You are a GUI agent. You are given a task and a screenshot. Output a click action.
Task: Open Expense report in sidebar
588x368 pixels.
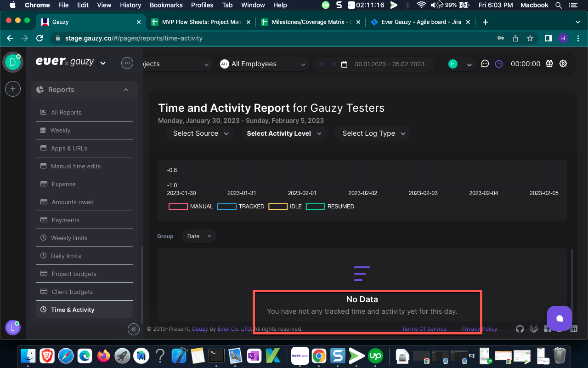coord(85,184)
